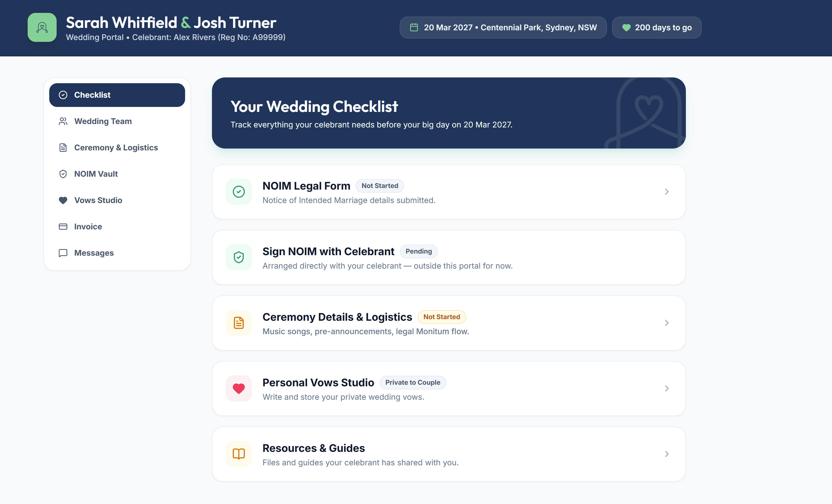
Task: Open Personal Vows Studio chevron arrow
Action: click(667, 388)
